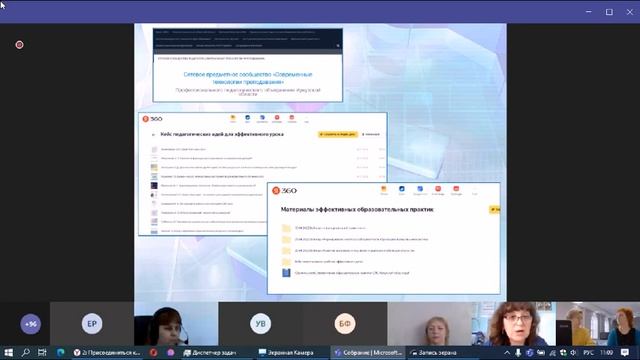640x360 pixels.
Task: Show hidden system tray icons
Action: click(x=507, y=352)
